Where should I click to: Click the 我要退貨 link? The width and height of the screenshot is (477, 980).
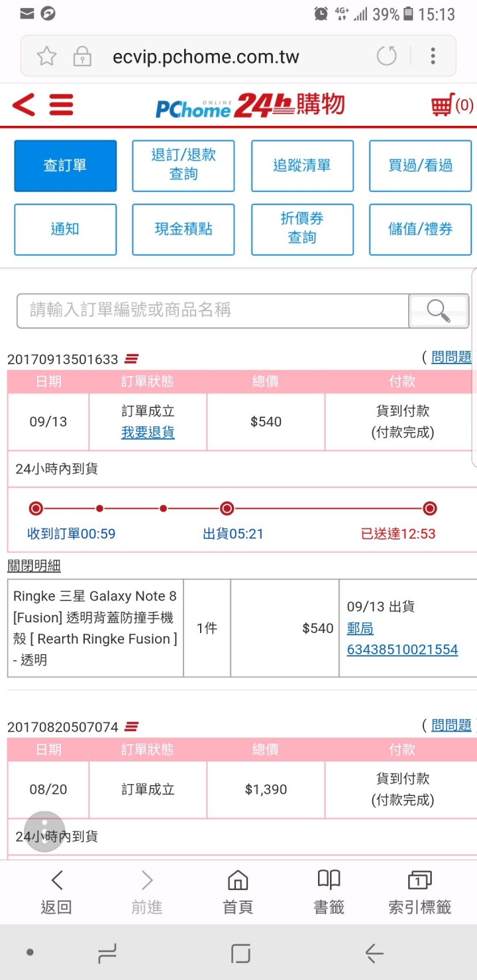(x=148, y=432)
